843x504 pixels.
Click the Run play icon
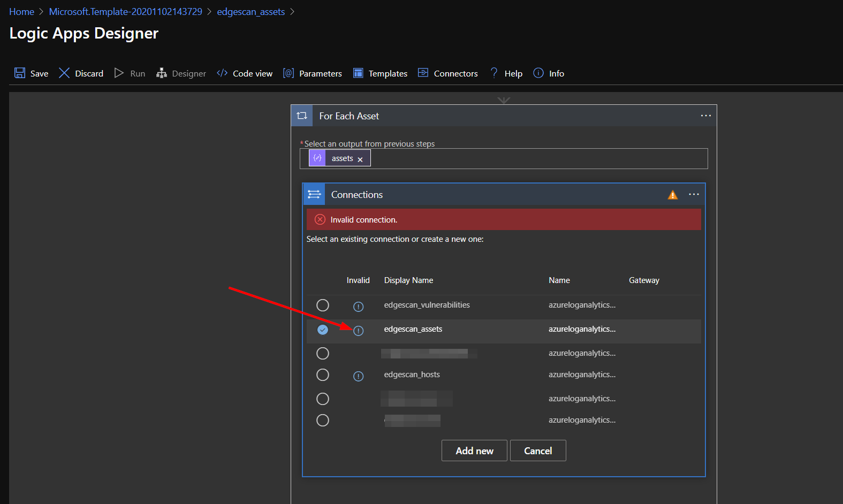[119, 73]
